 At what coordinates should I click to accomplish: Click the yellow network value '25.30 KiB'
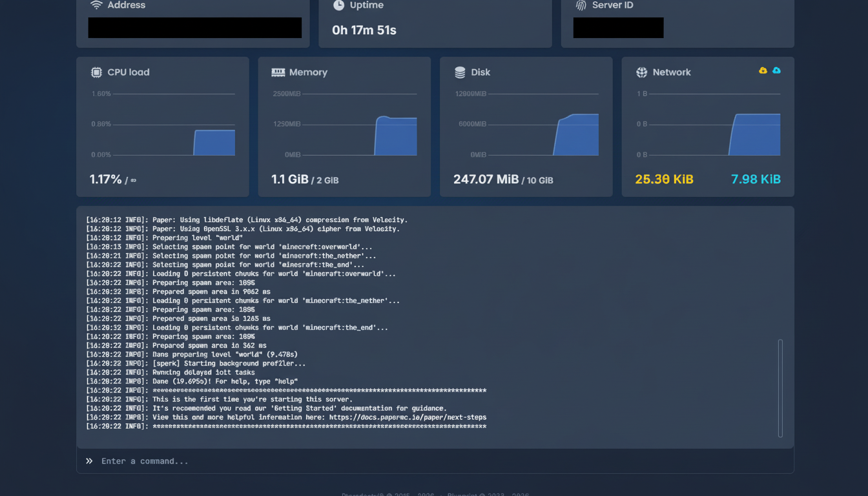coord(664,180)
